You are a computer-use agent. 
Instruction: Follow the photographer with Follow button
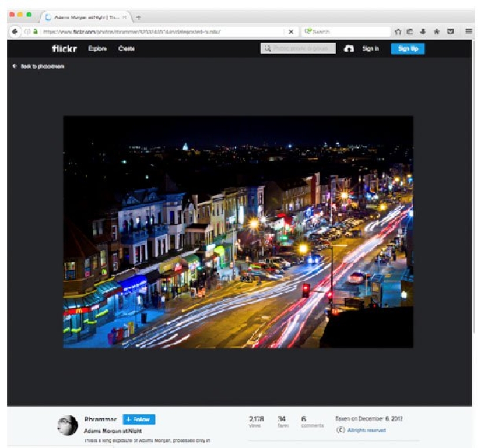click(139, 419)
